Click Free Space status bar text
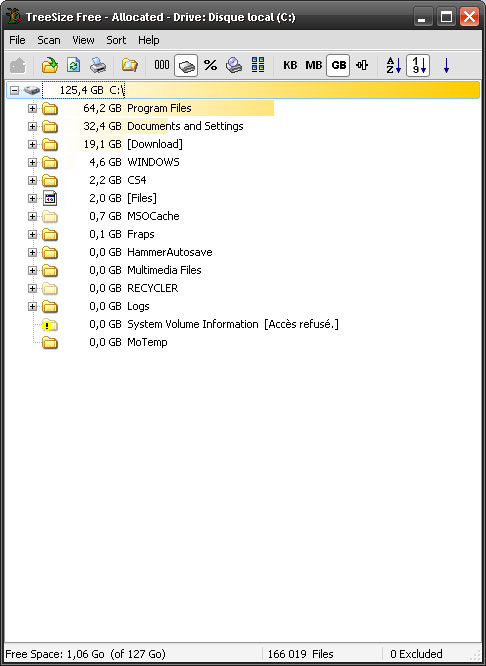This screenshot has width=486, height=666. pyautogui.click(x=85, y=654)
